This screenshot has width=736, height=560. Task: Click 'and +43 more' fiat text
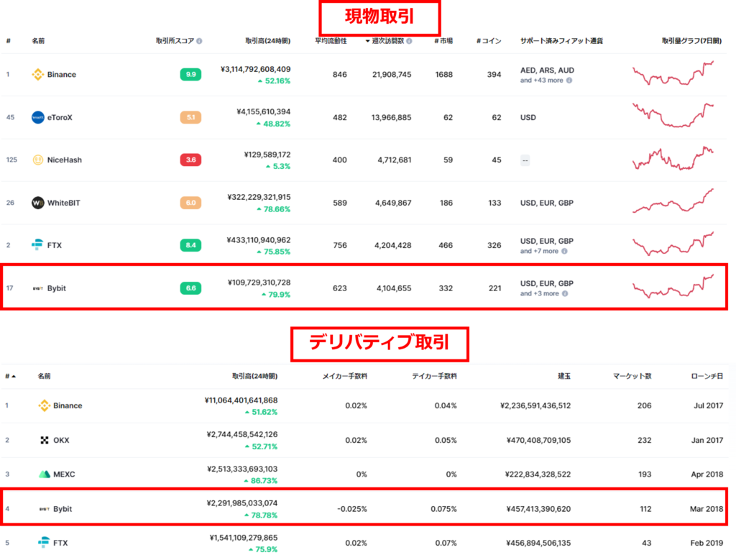[x=541, y=81]
